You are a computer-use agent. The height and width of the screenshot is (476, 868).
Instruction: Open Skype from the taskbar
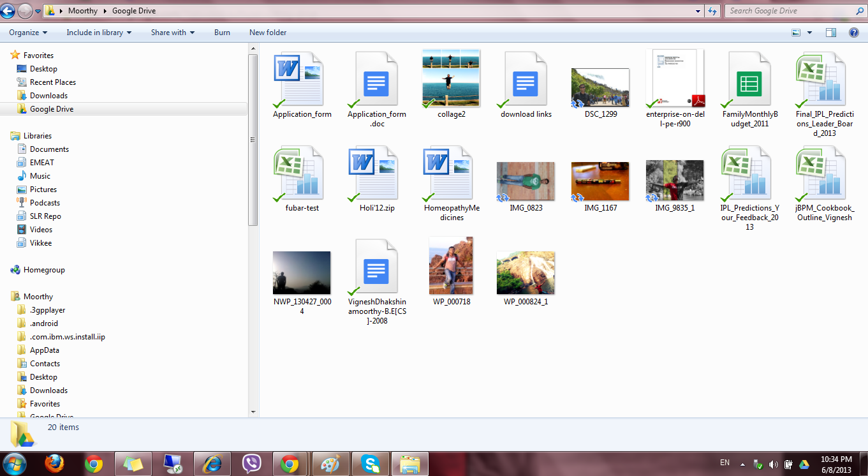click(370, 464)
